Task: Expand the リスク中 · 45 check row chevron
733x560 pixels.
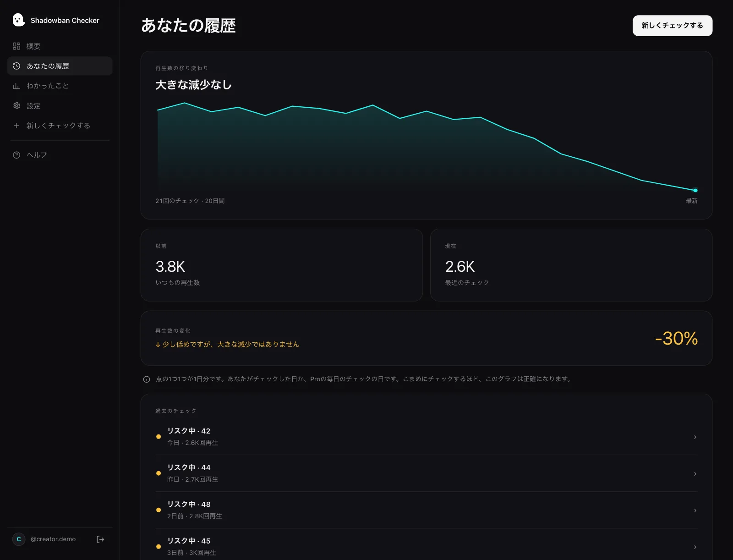Action: point(695,547)
